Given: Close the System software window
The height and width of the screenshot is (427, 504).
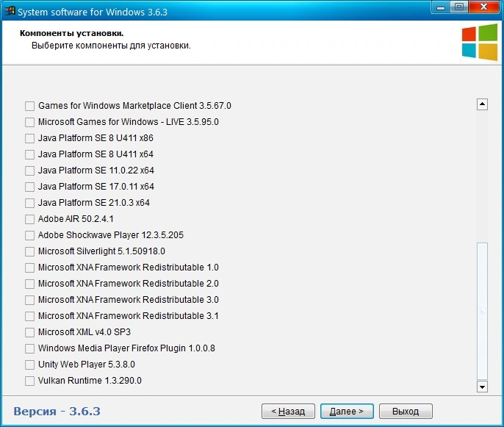Looking at the screenshot, I should click(483, 7).
